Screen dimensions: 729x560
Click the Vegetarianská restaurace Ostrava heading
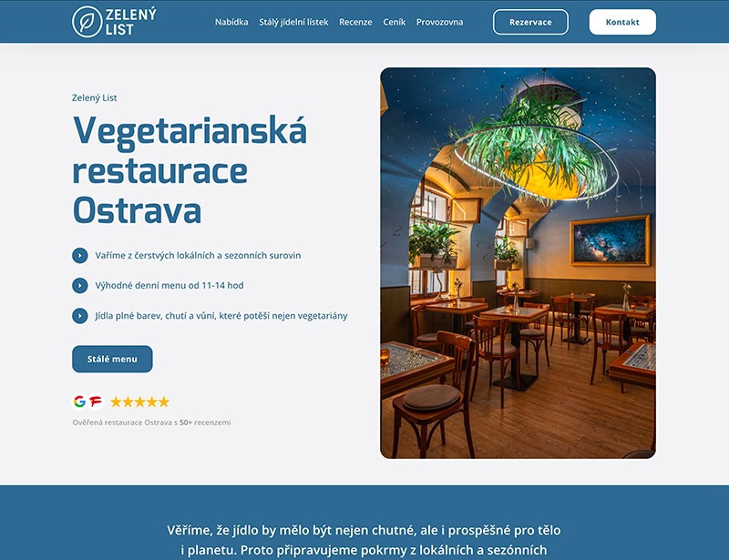190,170
